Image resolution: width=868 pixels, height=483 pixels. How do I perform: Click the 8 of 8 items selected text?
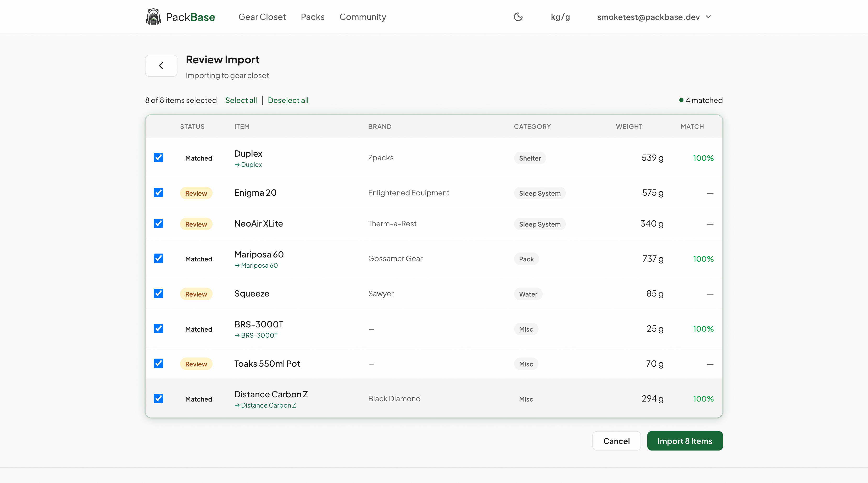pyautogui.click(x=181, y=100)
